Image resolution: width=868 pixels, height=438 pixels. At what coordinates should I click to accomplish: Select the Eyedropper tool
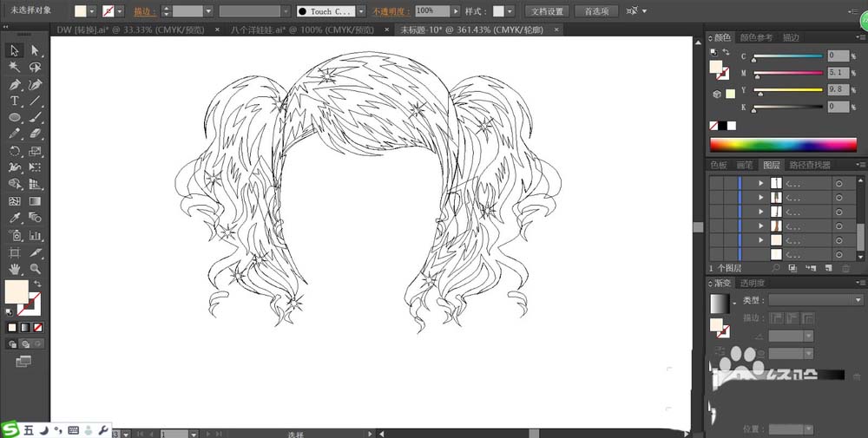tap(15, 218)
